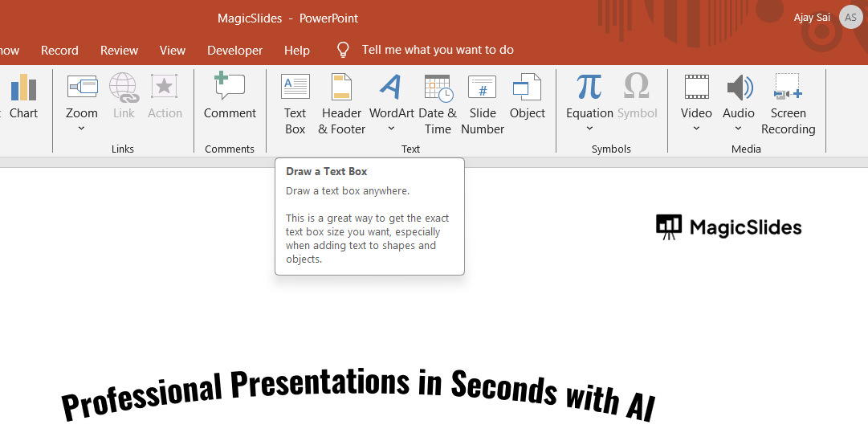Click the Link globe icon
The width and height of the screenshot is (868, 437).
pos(124,88)
